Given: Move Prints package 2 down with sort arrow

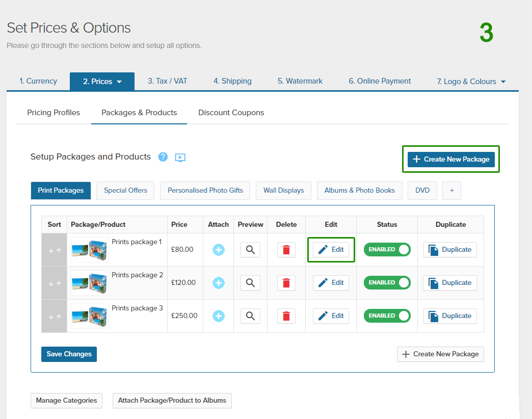Looking at the screenshot, I should (x=51, y=283).
